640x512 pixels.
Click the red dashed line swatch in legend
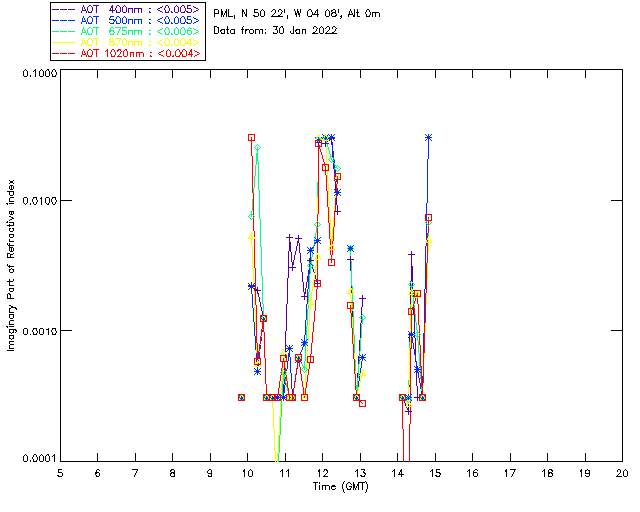64,53
